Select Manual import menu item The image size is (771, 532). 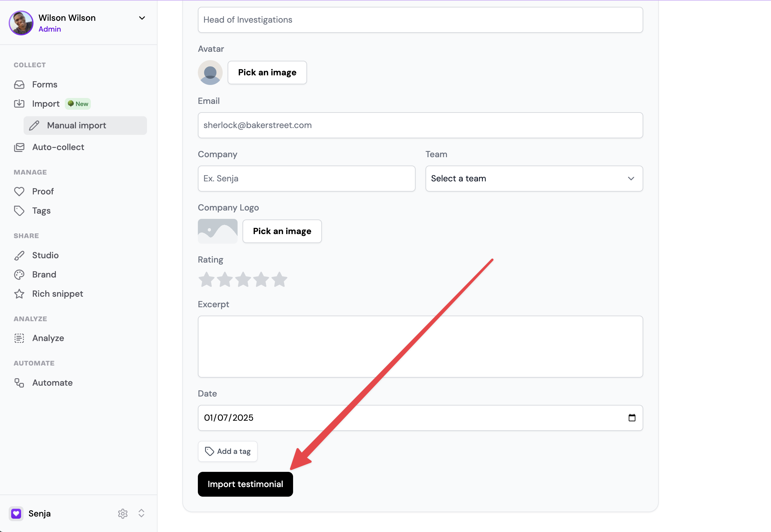coord(85,126)
